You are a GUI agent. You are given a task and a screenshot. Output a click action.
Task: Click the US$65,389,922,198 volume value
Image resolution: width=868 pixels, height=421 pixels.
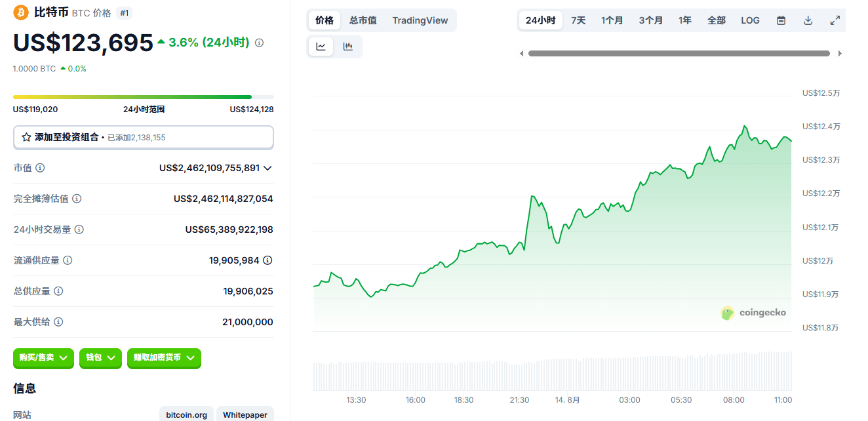229,230
